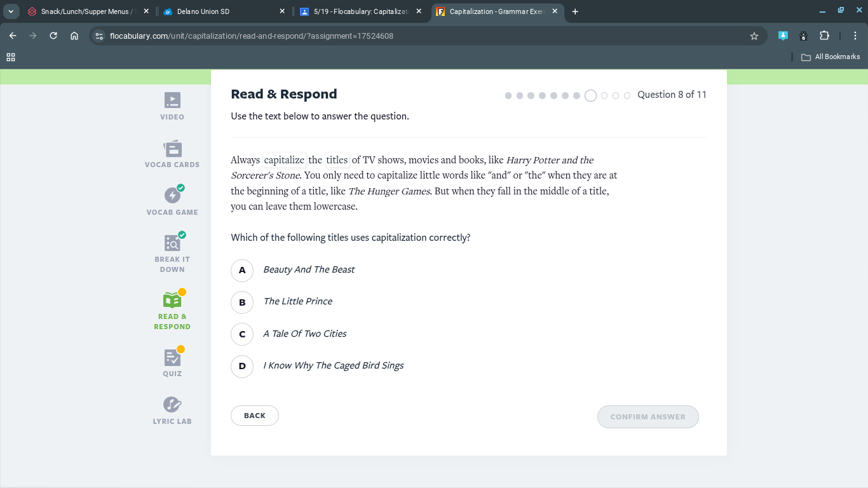
Task: Click the "Read & Respond" heading
Action: pos(284,94)
